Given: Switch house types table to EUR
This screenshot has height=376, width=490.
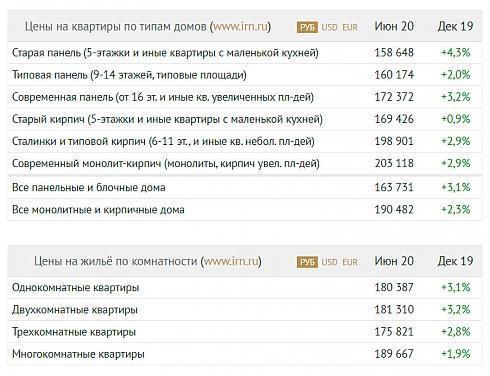Looking at the screenshot, I should point(350,27).
